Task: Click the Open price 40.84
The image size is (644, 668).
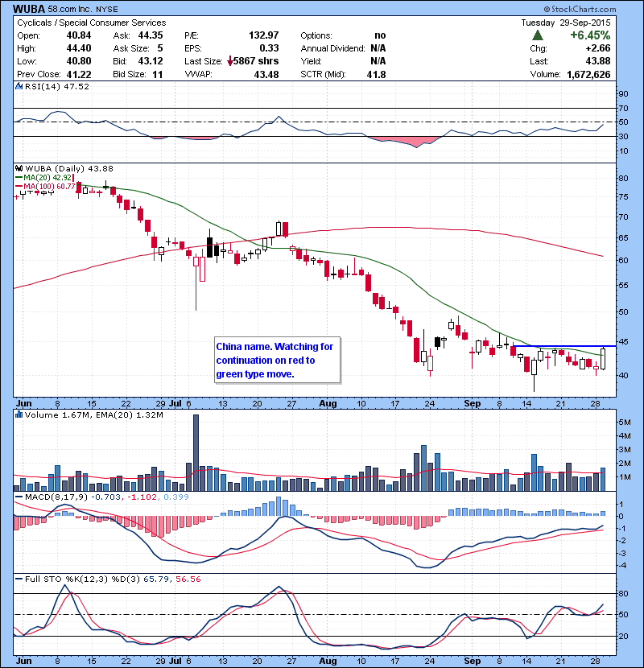Action: click(79, 35)
